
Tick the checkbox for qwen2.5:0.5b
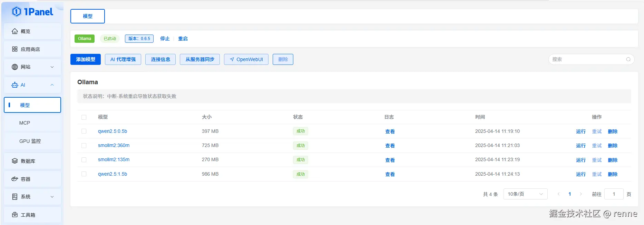coord(84,131)
